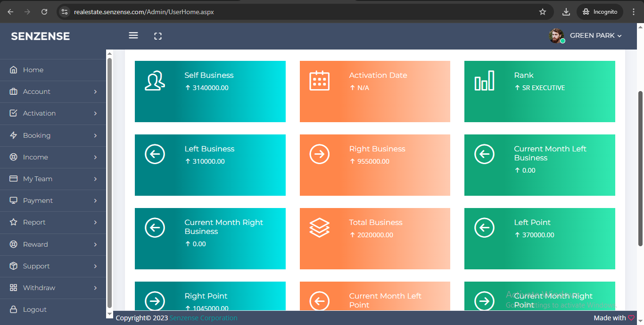Image resolution: width=644 pixels, height=325 pixels.
Task: Click the Activation Date calendar icon
Action: click(x=319, y=81)
